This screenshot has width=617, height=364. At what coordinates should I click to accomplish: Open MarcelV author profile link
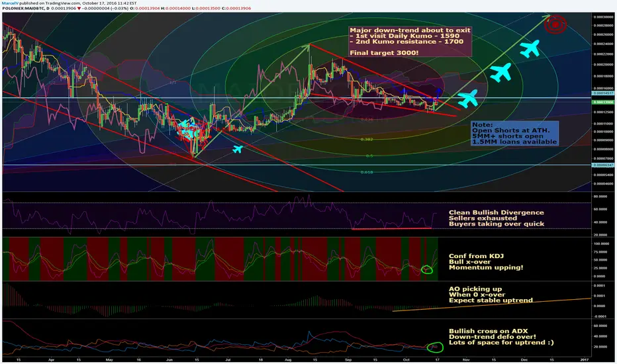10,3
